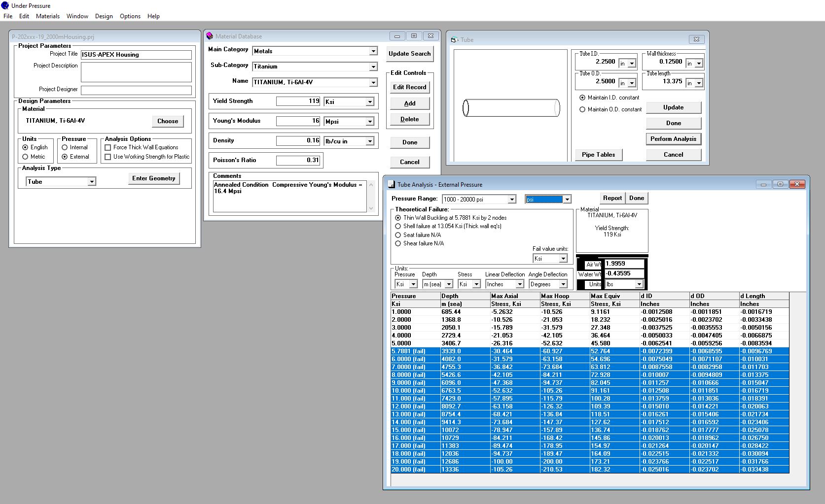
Task: Restore the Material Database window
Action: click(x=414, y=36)
